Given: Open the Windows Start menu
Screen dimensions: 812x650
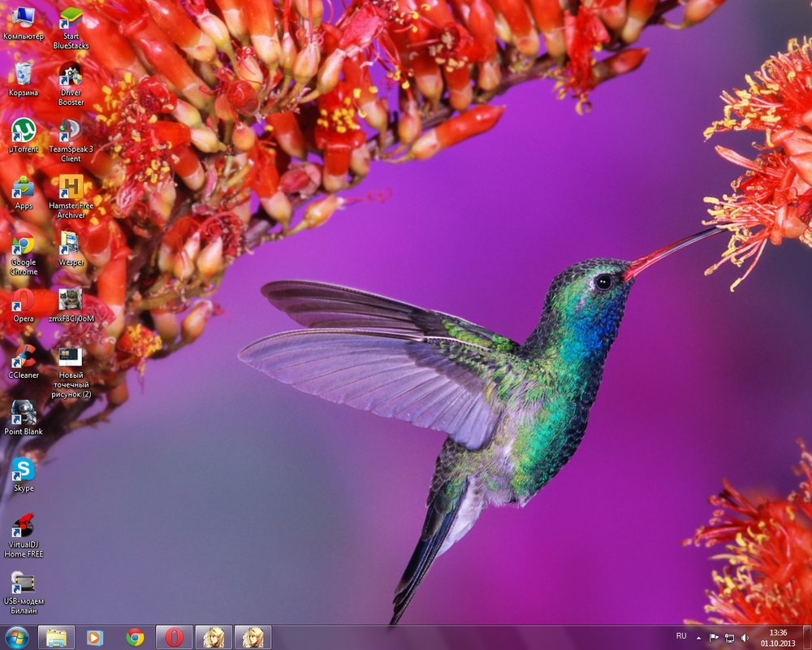Looking at the screenshot, I should (16, 637).
